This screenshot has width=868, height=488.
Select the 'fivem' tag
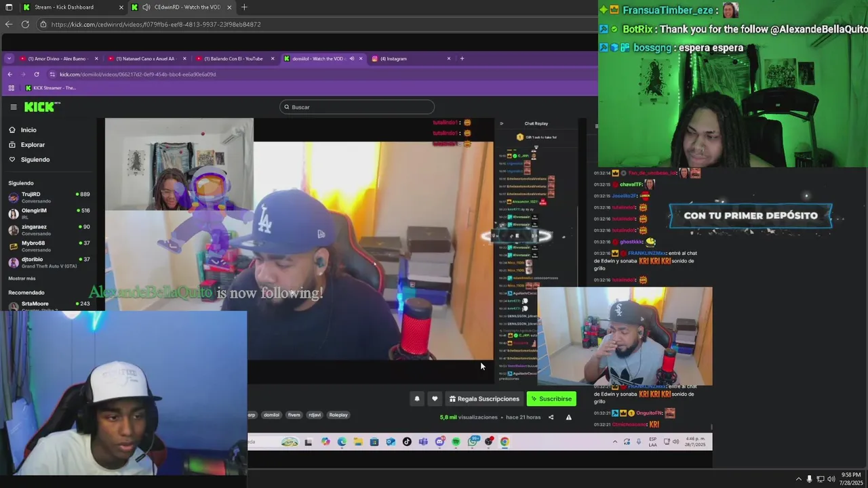(x=294, y=415)
